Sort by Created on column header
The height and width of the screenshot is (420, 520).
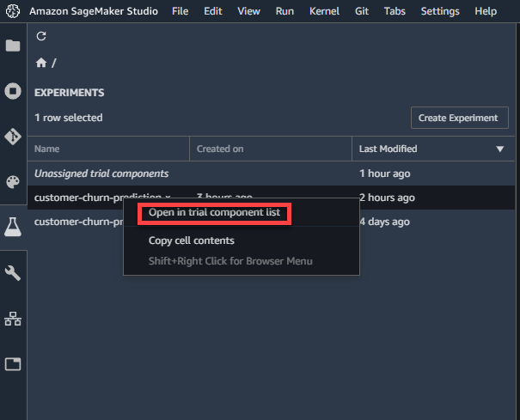click(x=271, y=149)
